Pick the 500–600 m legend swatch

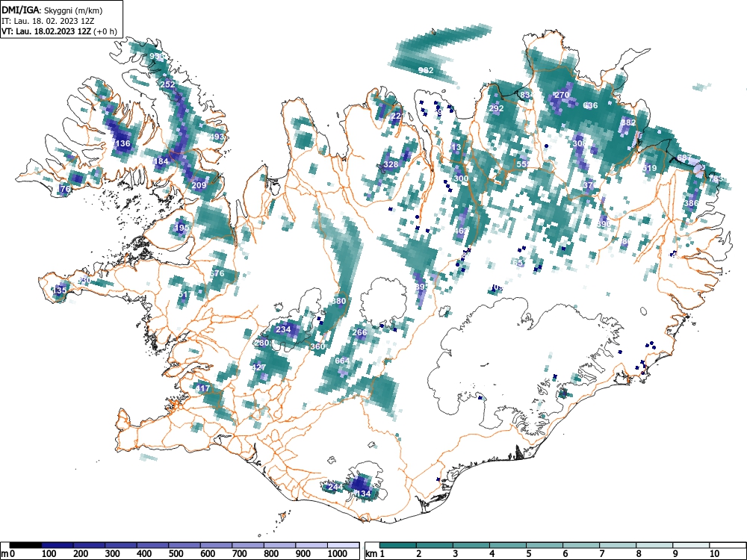185,545
